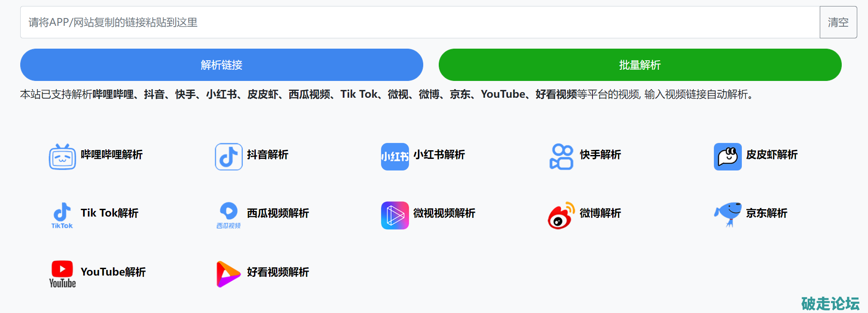Click the Pipixia speech bubble icon

click(x=728, y=157)
